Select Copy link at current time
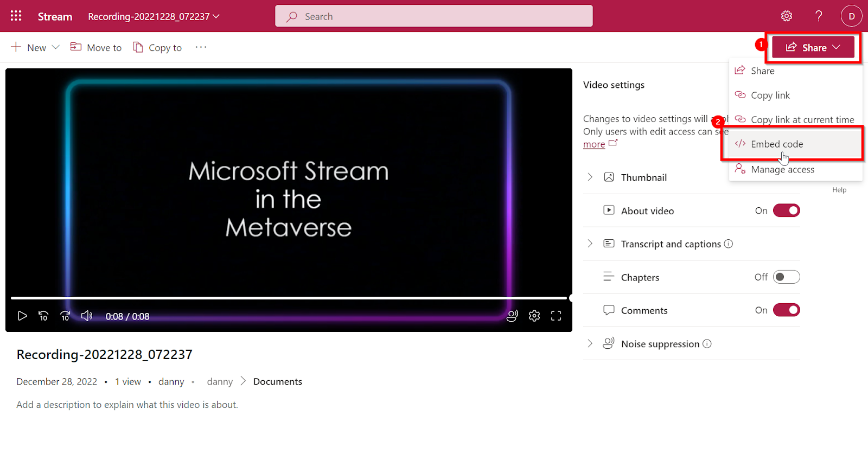The height and width of the screenshot is (460, 868). click(795, 119)
